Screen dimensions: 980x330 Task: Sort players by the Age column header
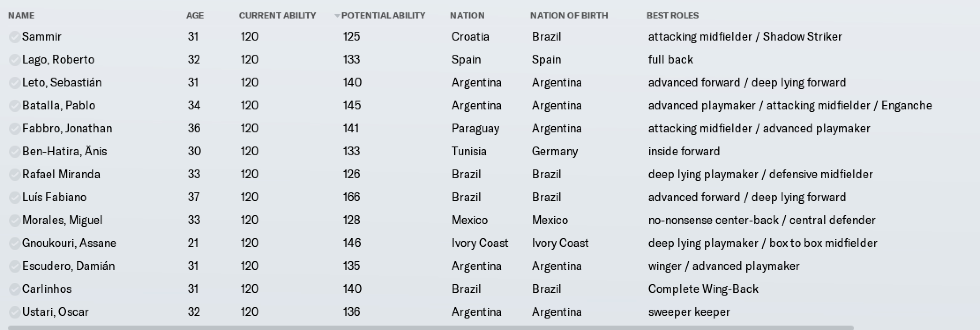coord(195,15)
